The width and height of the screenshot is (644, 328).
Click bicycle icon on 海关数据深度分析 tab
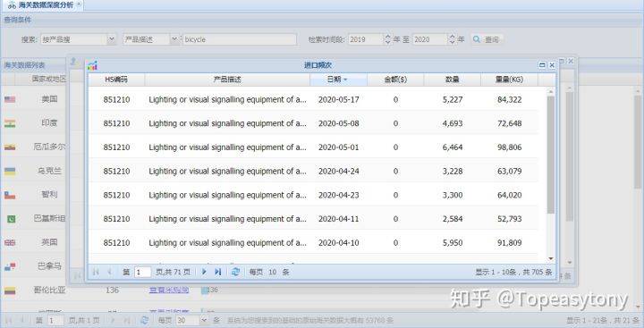pos(12,5)
